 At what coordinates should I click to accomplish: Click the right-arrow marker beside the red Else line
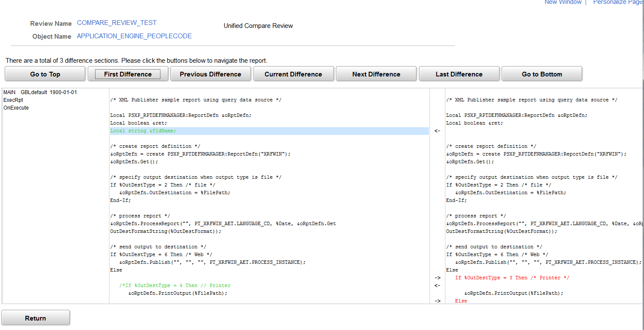click(437, 301)
